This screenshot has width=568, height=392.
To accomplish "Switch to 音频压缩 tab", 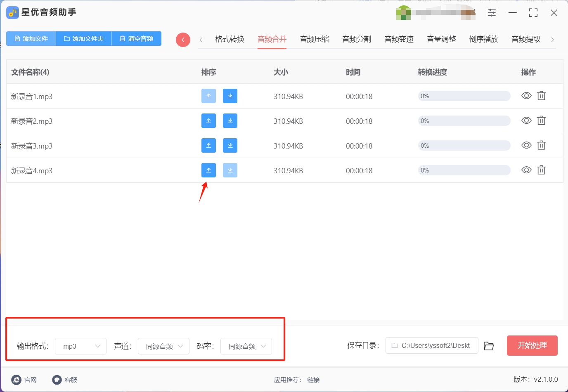I will point(315,39).
